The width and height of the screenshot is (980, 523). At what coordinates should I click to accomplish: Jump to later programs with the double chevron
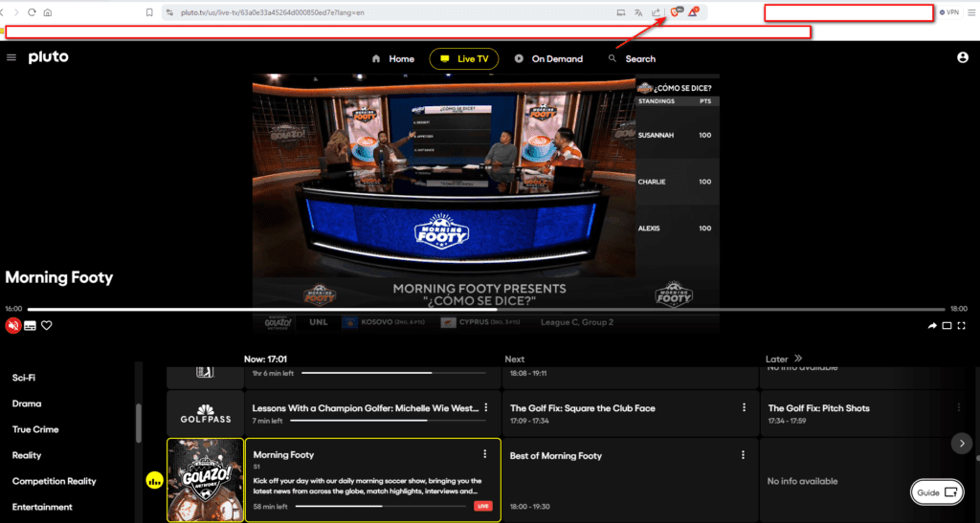coord(797,359)
